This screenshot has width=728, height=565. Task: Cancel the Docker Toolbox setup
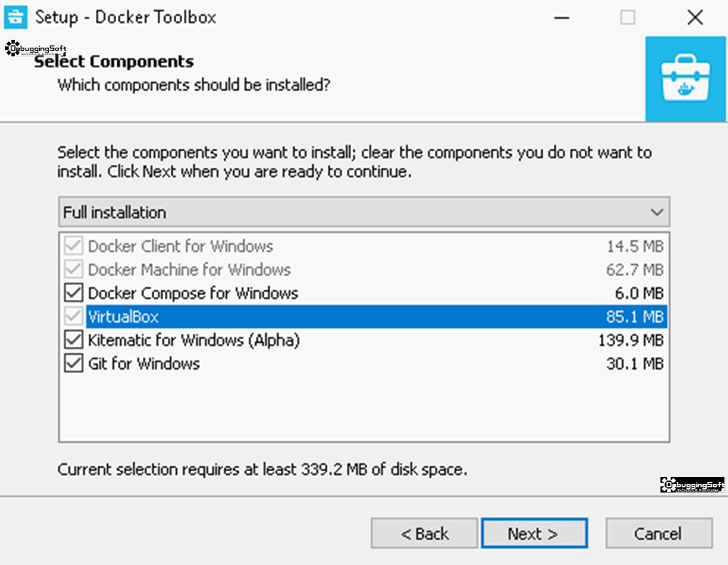point(659,534)
